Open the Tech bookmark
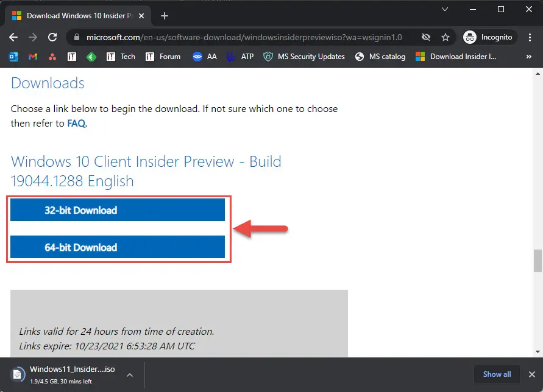The width and height of the screenshot is (543, 392). tap(121, 57)
